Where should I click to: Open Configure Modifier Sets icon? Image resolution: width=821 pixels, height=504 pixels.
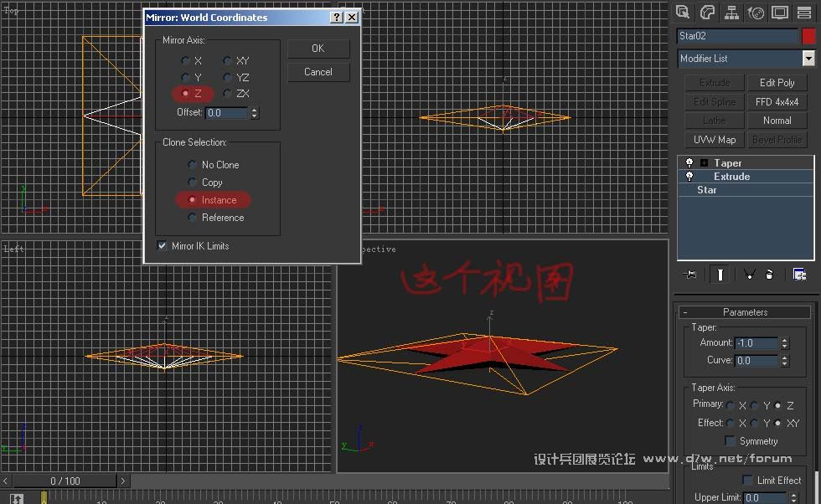pyautogui.click(x=799, y=275)
